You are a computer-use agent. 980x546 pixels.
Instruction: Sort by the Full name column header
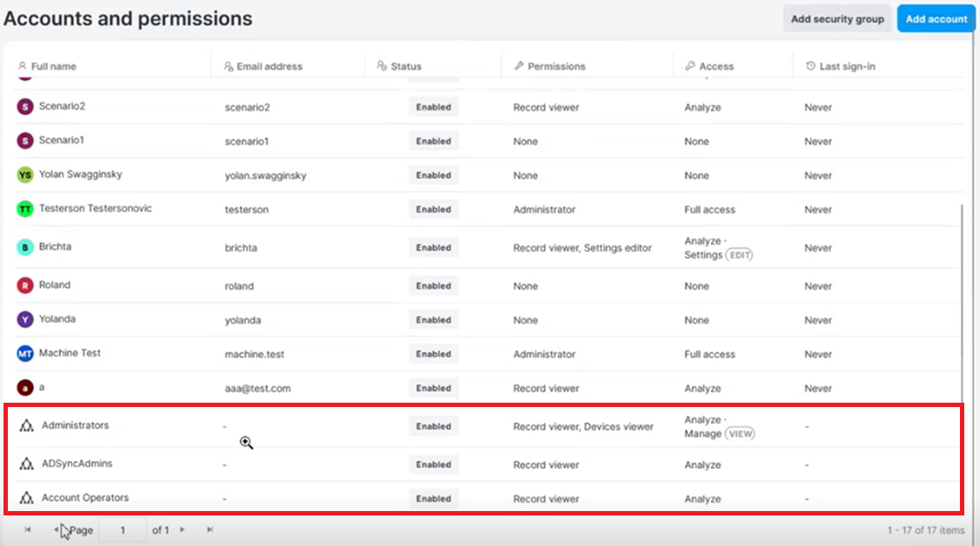(x=53, y=66)
